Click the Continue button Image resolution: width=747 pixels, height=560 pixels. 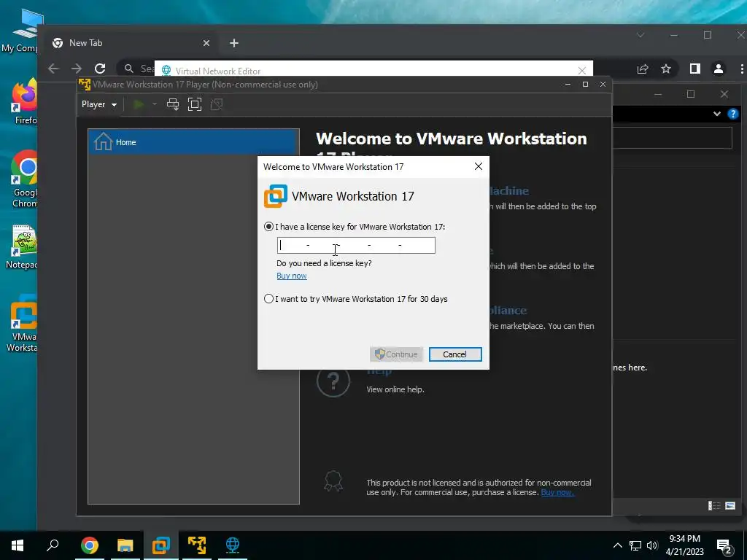click(x=396, y=354)
